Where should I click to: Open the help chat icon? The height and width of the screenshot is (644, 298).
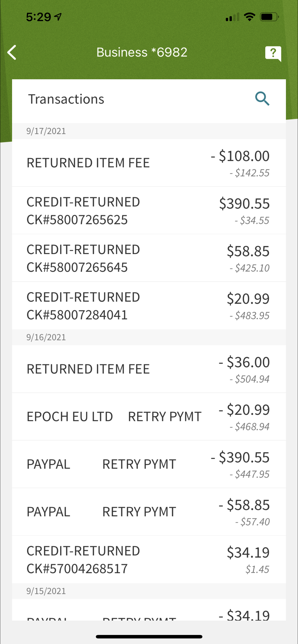tap(273, 53)
